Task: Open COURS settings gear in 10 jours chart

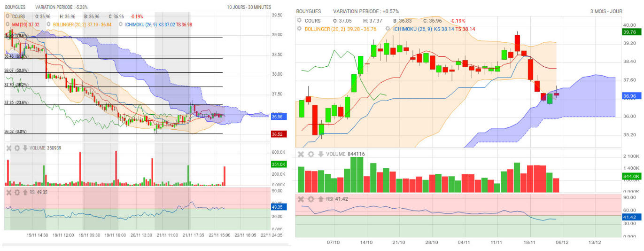Action: [x=7, y=16]
